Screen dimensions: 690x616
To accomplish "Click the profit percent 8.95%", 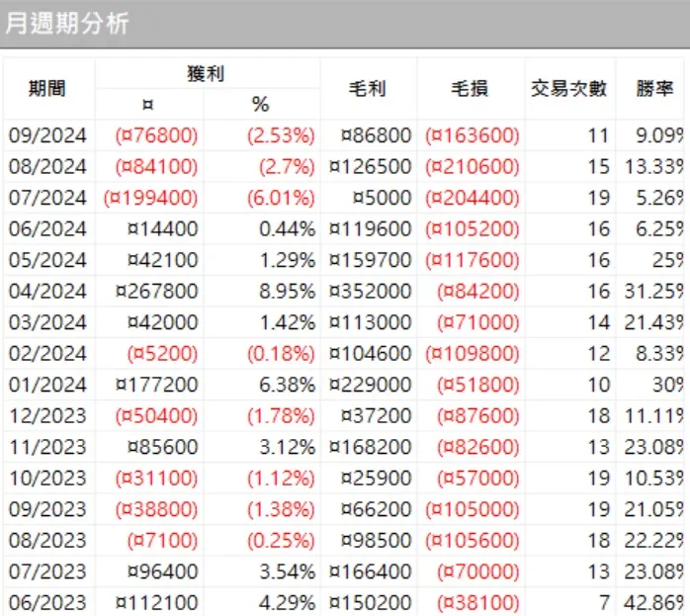I will tap(287, 291).
